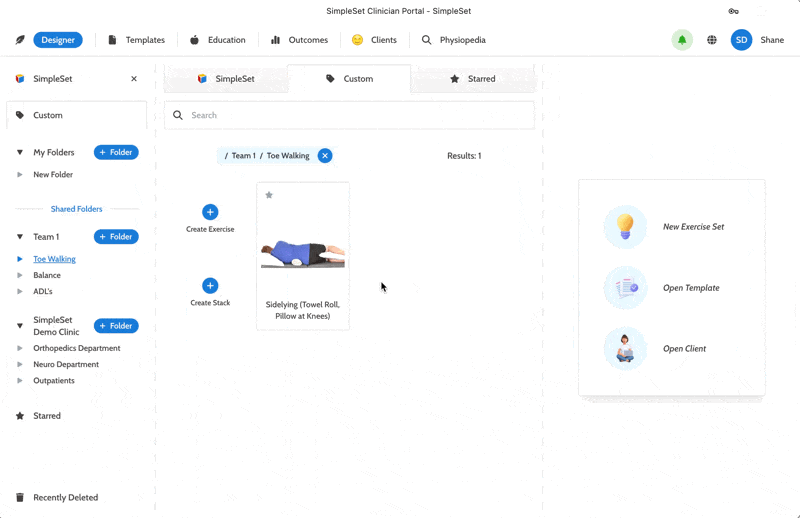This screenshot has width=800, height=518.
Task: Click the feather logo icon
Action: (x=20, y=40)
